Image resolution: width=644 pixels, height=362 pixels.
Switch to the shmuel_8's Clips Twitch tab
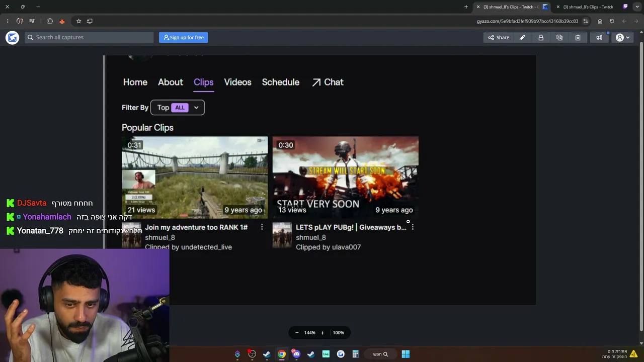click(591, 7)
